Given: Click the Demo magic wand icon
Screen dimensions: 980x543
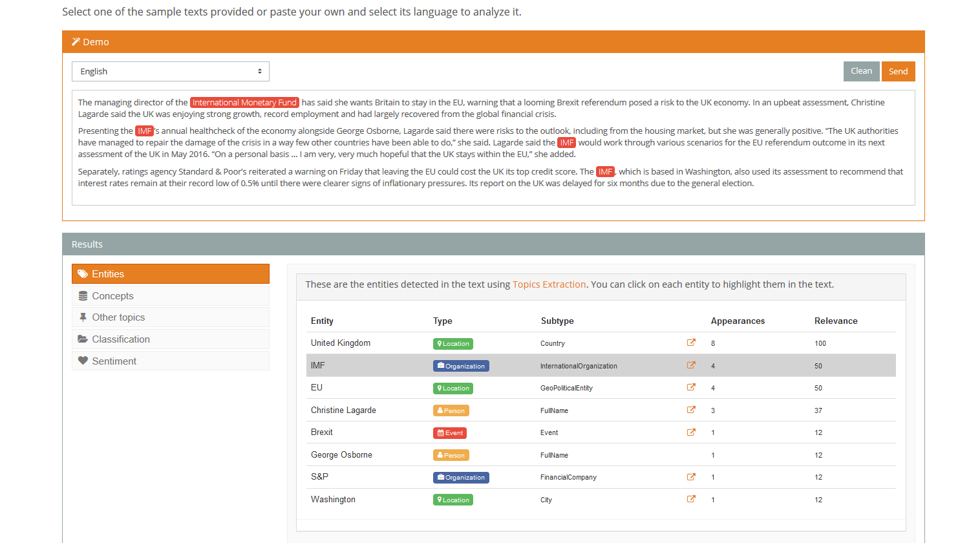Looking at the screenshot, I should pyautogui.click(x=76, y=41).
